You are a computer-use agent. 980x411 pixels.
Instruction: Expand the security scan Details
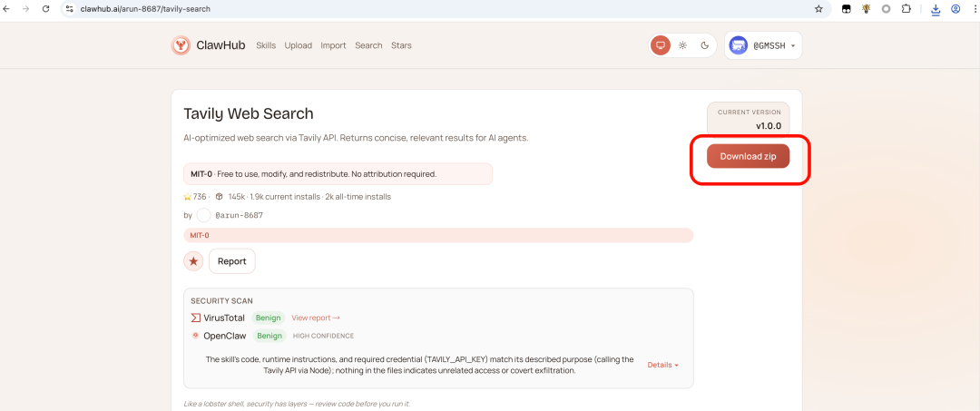coord(663,365)
